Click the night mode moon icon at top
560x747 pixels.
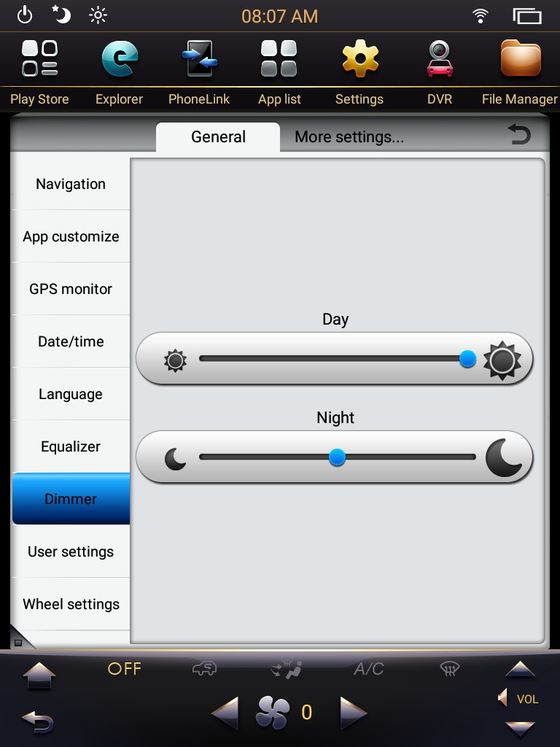click(x=61, y=15)
